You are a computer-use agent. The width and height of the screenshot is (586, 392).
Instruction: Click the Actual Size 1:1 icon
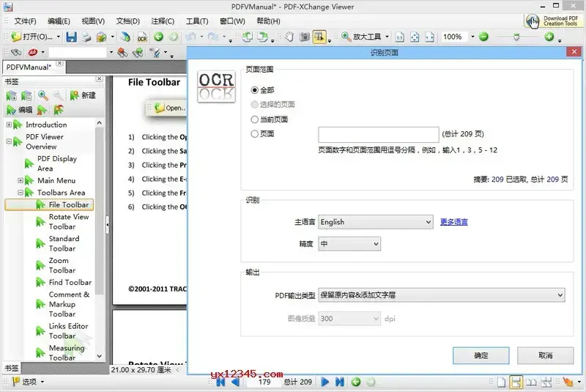(x=399, y=37)
